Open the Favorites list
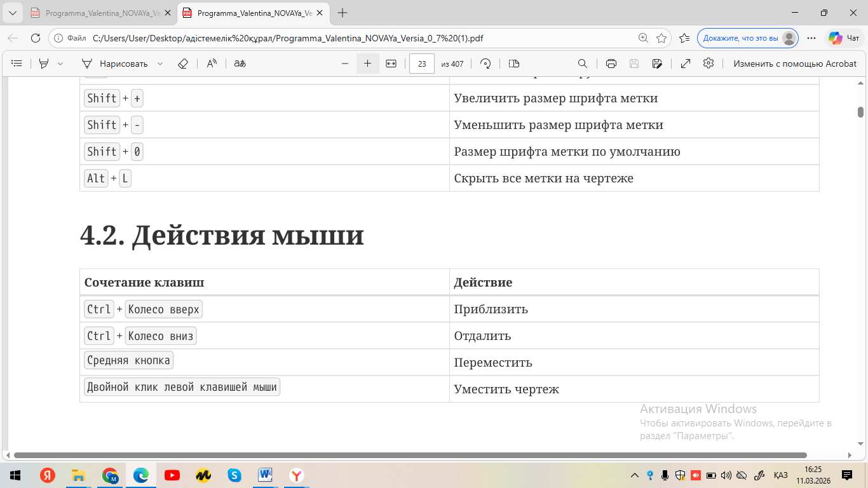Image resolution: width=868 pixels, height=488 pixels. [x=684, y=38]
